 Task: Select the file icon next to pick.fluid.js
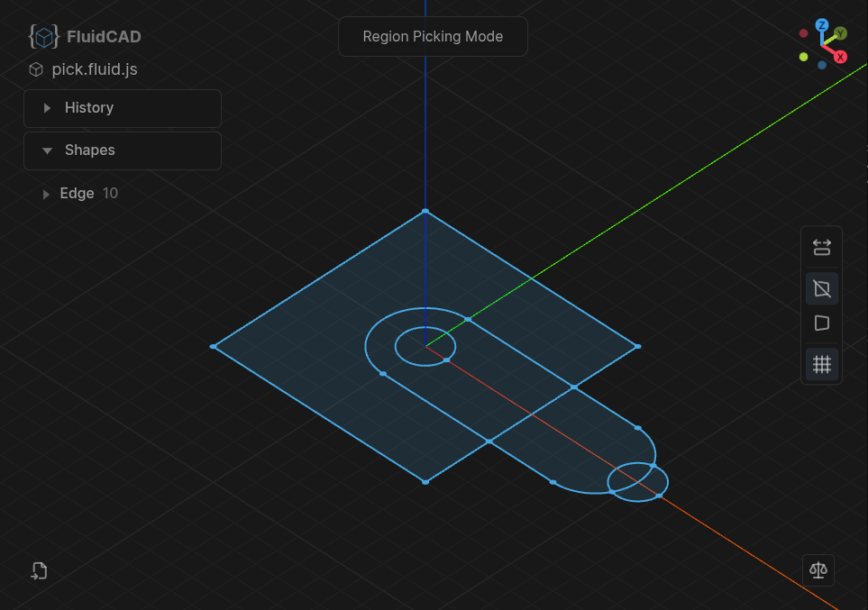[x=35, y=68]
